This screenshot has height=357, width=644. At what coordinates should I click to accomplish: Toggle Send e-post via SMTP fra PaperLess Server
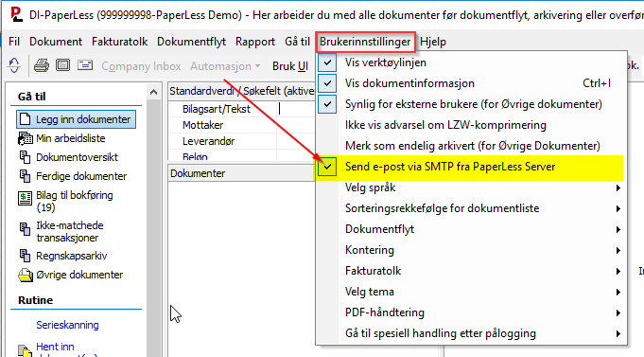471,167
